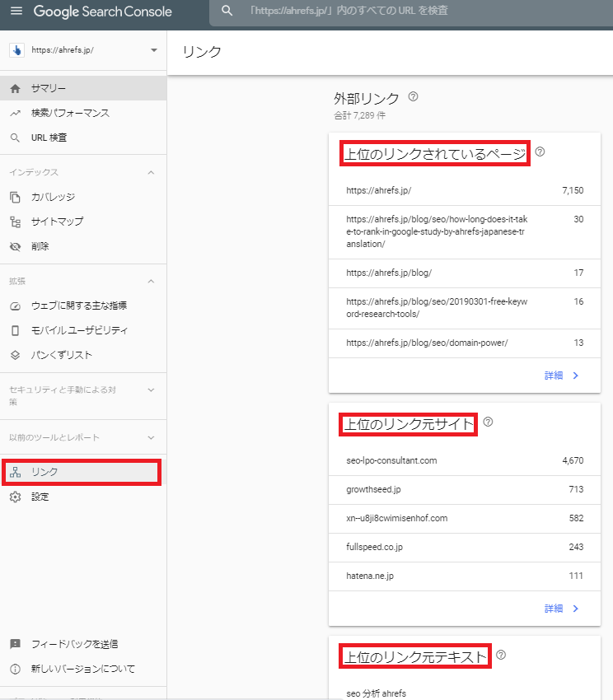613x700 pixels.
Task: Click the layers icon beside パンくずリスト
Action: click(x=15, y=355)
